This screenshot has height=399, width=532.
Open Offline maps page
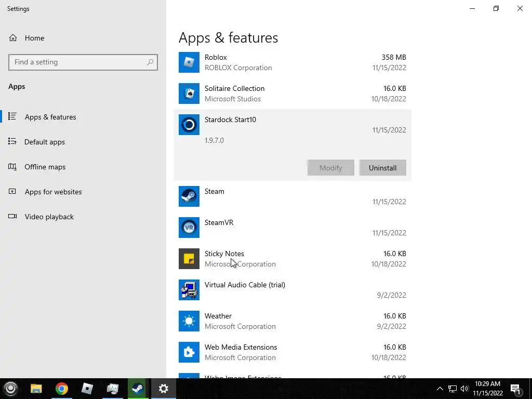(x=45, y=167)
